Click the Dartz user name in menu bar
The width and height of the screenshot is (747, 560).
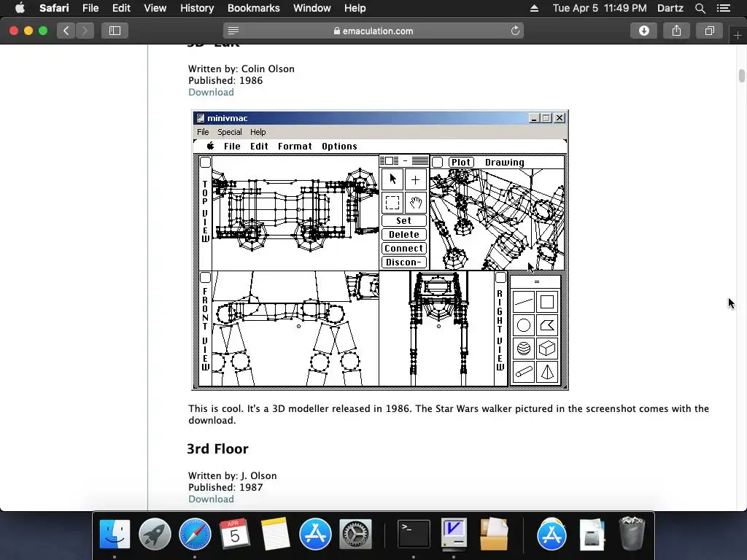pos(670,8)
